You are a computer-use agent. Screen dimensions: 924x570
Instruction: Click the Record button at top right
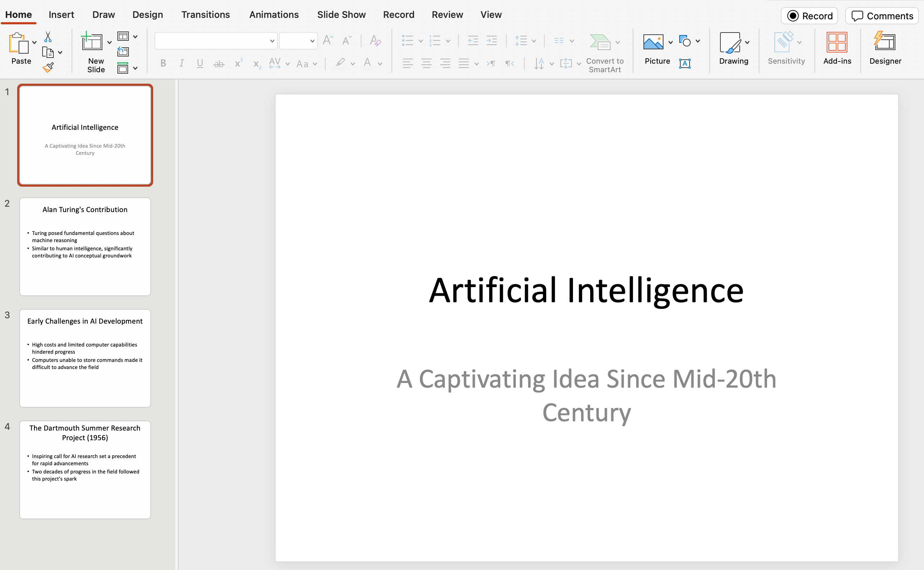(809, 16)
